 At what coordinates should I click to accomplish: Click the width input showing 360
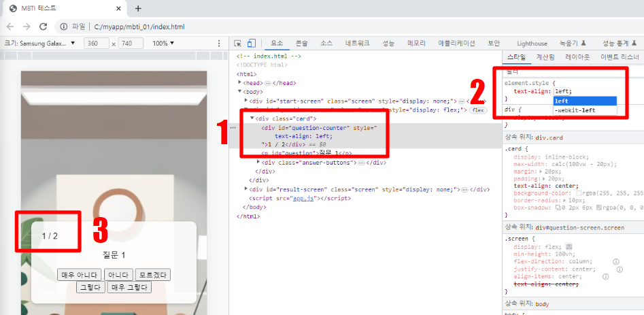[97, 43]
